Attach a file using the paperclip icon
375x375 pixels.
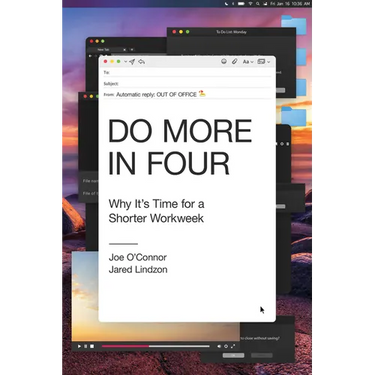(x=234, y=62)
